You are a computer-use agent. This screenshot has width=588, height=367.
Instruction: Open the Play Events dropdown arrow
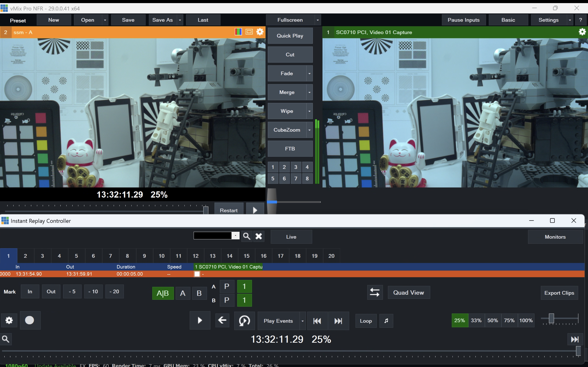tap(302, 321)
